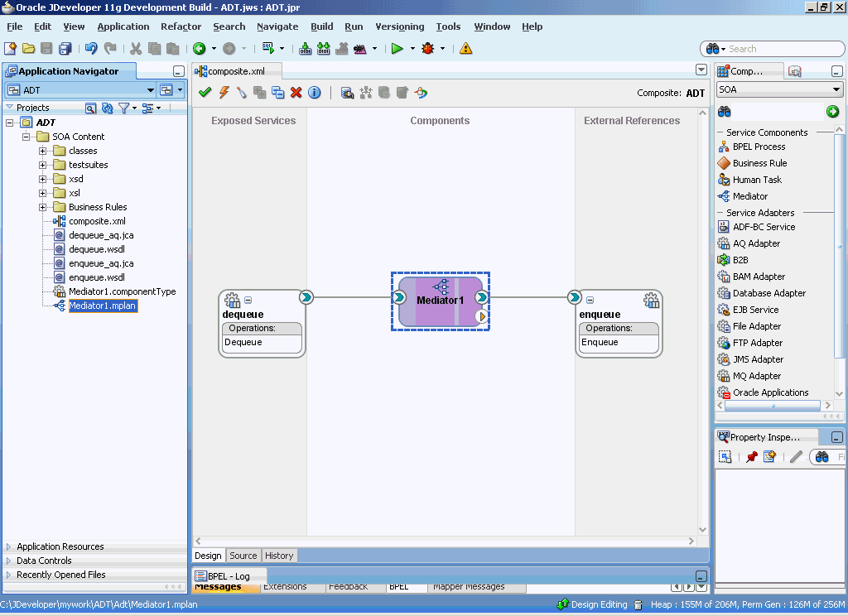
Task: Select the BPEL Process component
Action: coord(759,147)
